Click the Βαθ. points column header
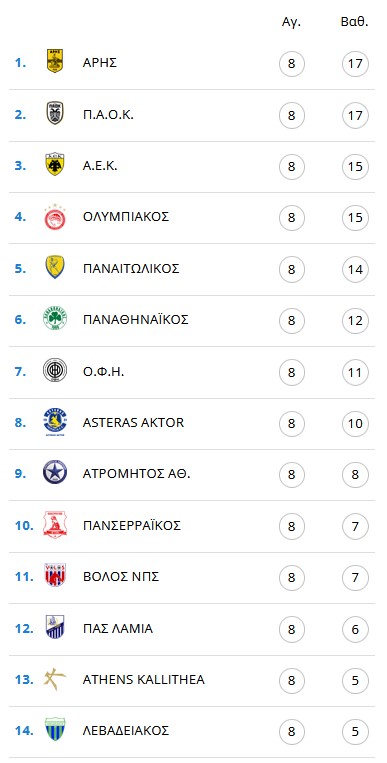The height and width of the screenshot is (763, 387). 355,22
